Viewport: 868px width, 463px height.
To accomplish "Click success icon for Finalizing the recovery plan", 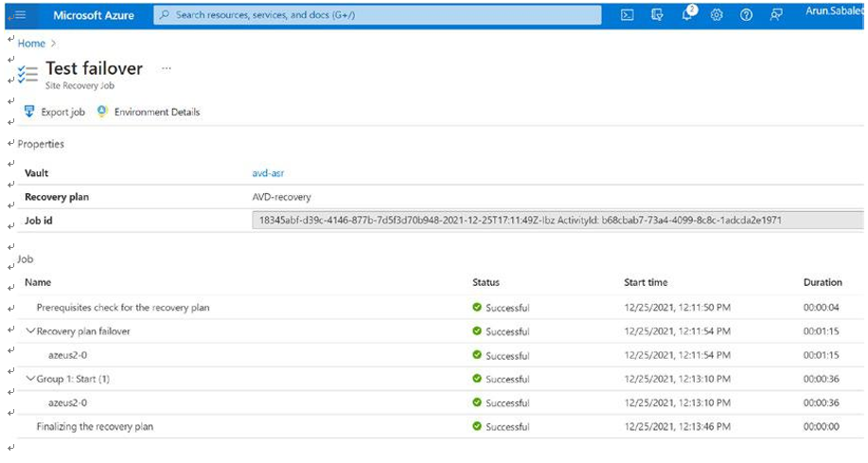I will (477, 426).
